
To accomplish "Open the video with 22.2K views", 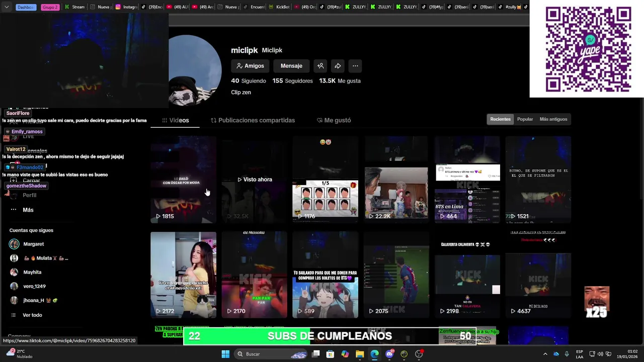I will click(396, 179).
